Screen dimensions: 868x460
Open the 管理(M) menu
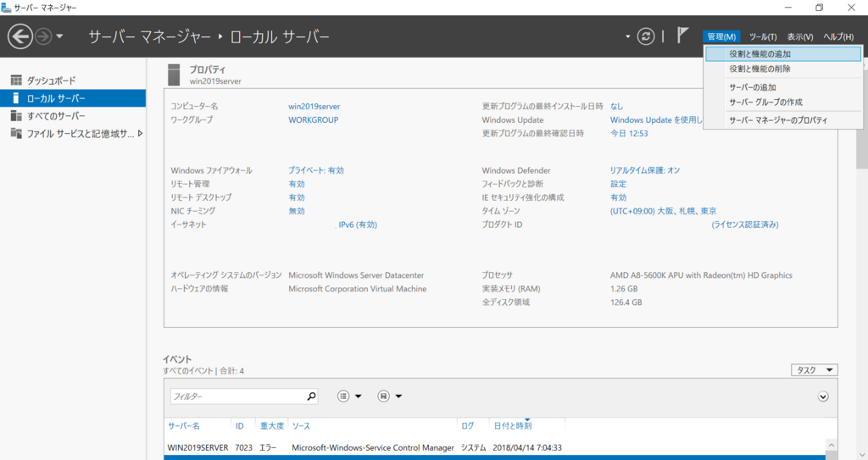pos(721,36)
